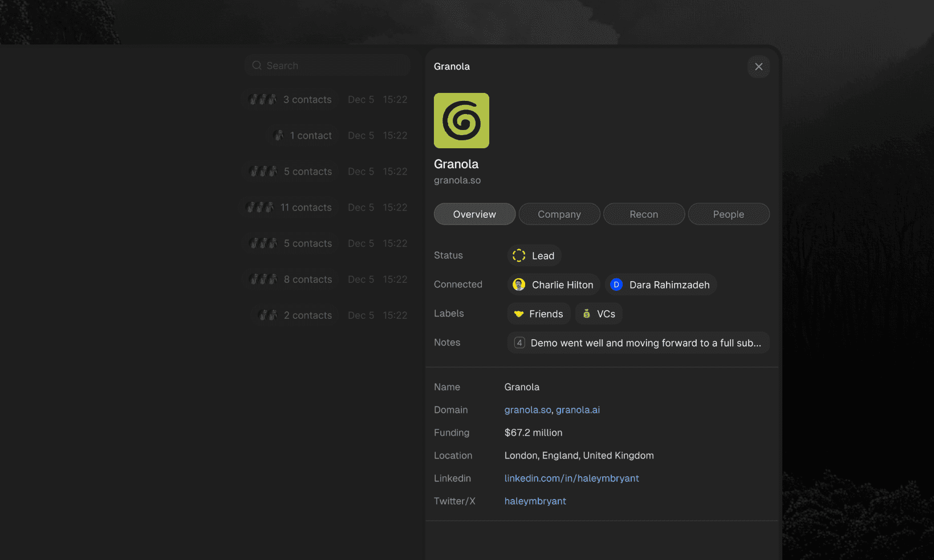Open the note starting 'Demo went well'
Image resolution: width=934 pixels, height=560 pixels.
point(639,343)
